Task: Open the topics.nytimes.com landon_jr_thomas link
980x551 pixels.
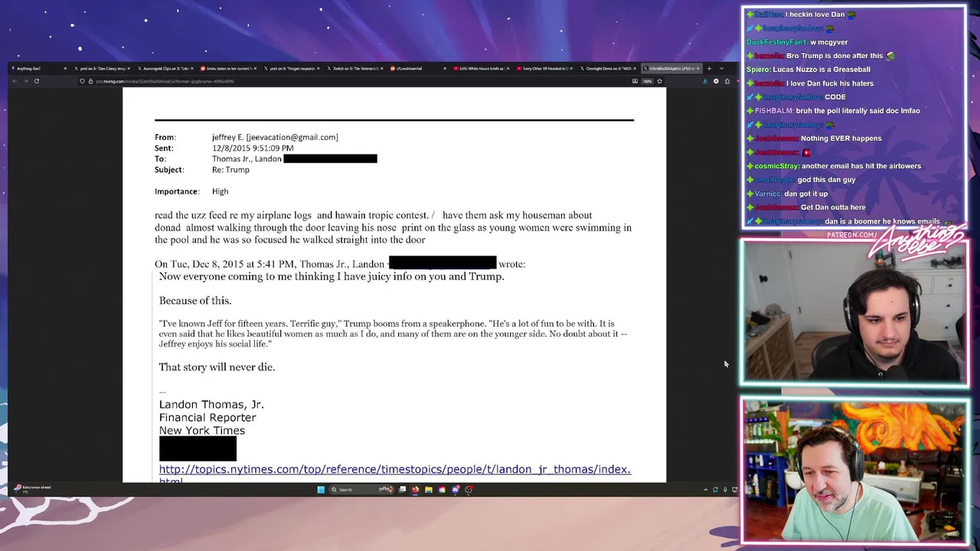Action: click(394, 470)
